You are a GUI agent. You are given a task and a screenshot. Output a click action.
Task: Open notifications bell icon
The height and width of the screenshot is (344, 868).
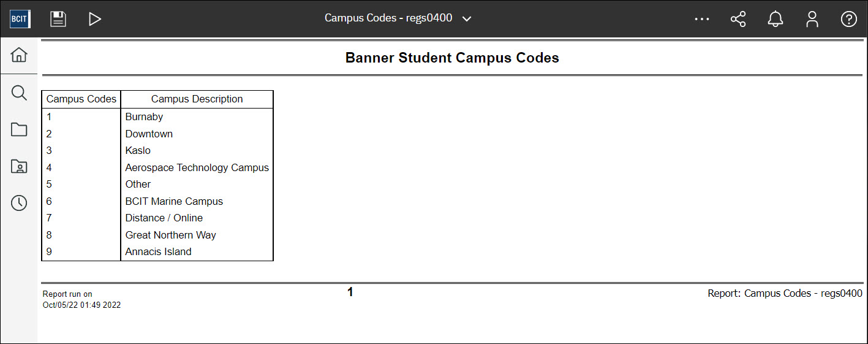point(776,19)
